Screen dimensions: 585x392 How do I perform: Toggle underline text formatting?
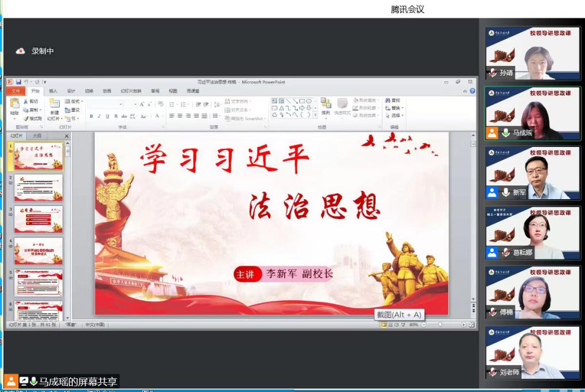coord(107,116)
